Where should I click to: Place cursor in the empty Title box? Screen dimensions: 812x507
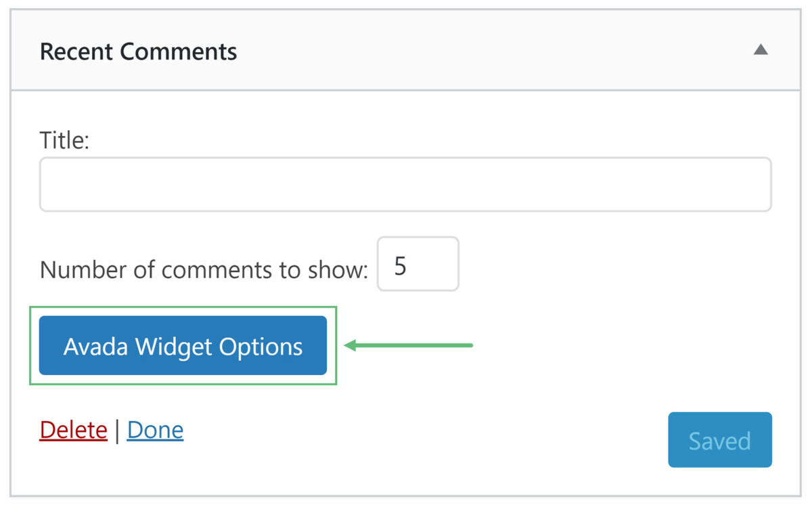click(x=405, y=183)
